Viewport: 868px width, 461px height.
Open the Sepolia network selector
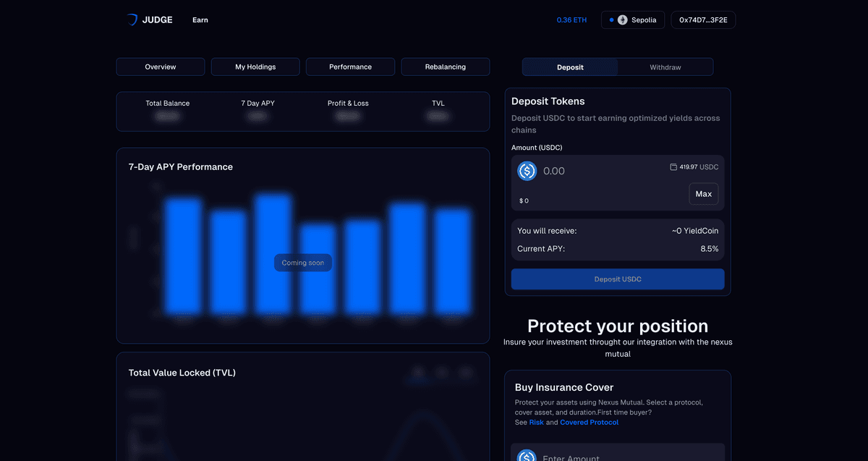[x=633, y=20]
